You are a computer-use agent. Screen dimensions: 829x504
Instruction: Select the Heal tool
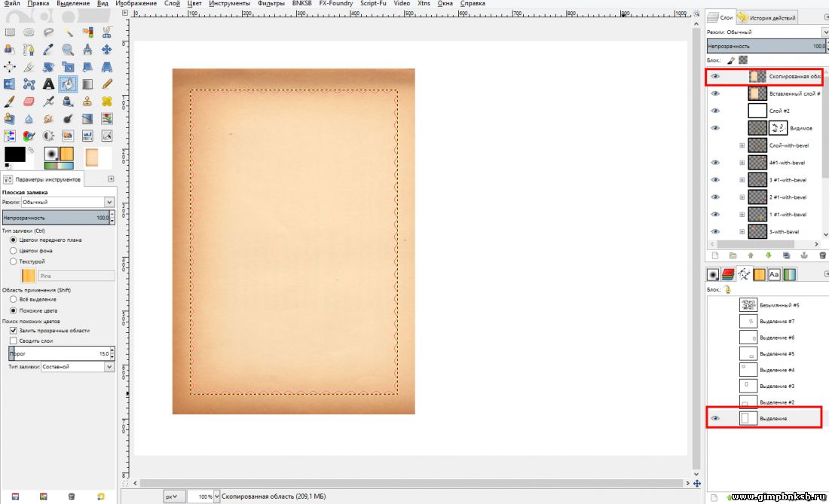click(x=107, y=102)
